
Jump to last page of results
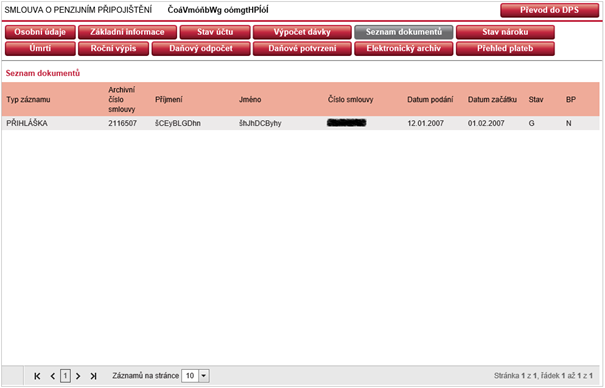point(93,376)
